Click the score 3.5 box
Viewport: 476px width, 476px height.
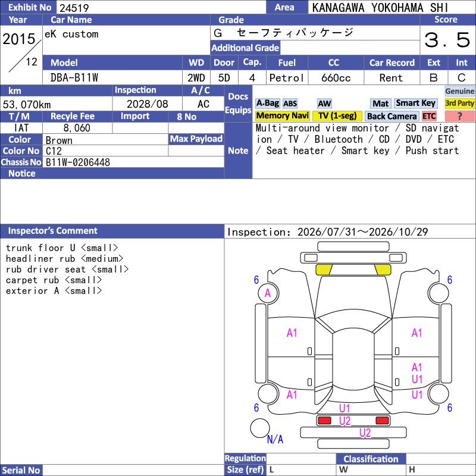447,40
